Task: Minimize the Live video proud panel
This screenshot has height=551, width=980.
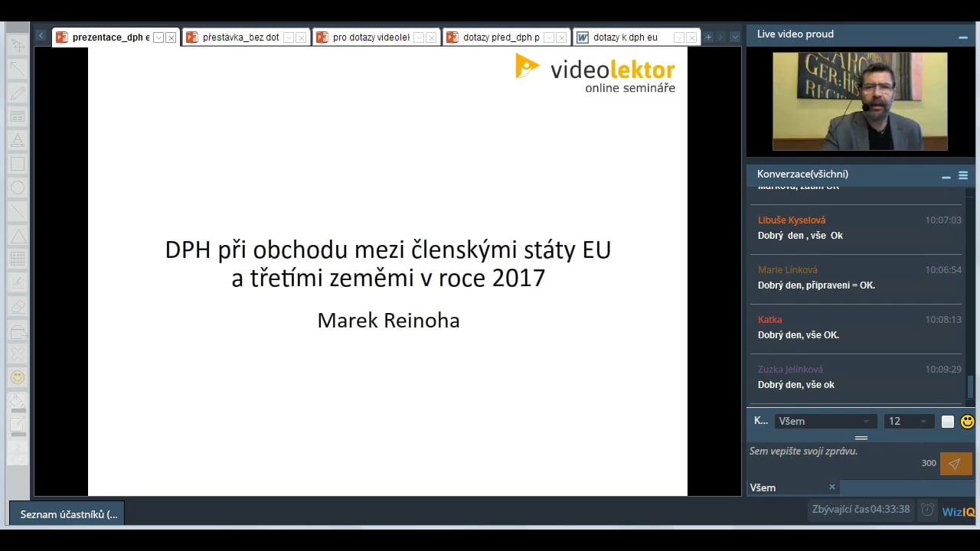Action: [963, 37]
